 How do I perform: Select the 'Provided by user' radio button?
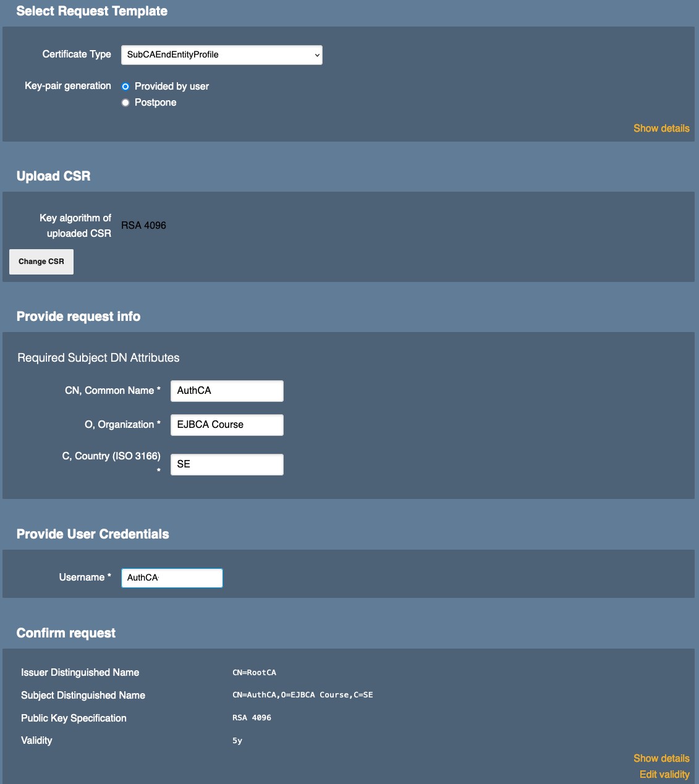click(x=125, y=87)
